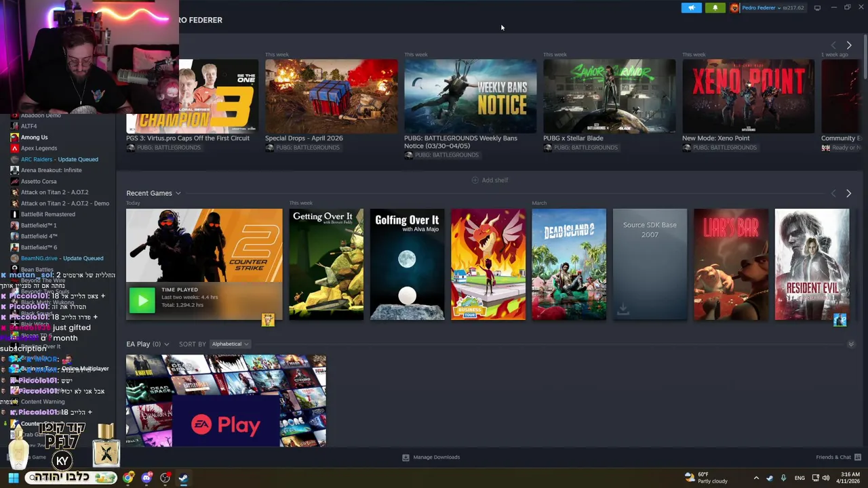
Task: Click the Among Us game icon
Action: click(14, 138)
